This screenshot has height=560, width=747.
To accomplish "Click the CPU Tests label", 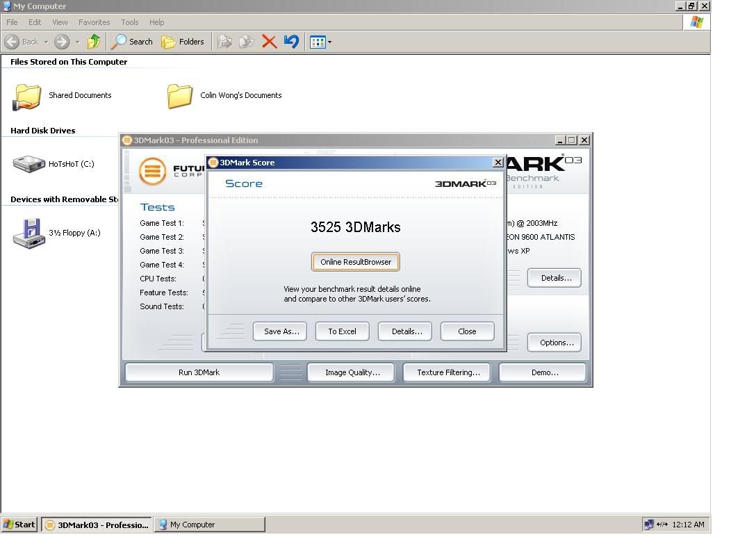I will (158, 279).
